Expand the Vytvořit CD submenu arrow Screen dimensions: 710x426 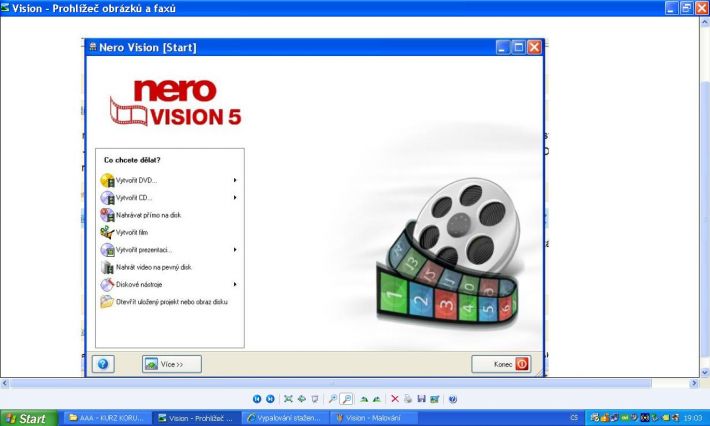click(x=235, y=197)
